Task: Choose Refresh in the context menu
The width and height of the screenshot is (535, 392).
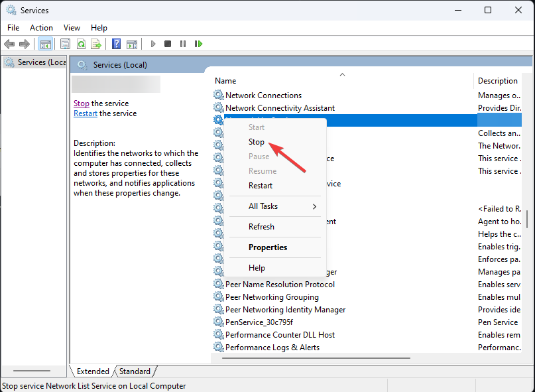Action: 261,227
